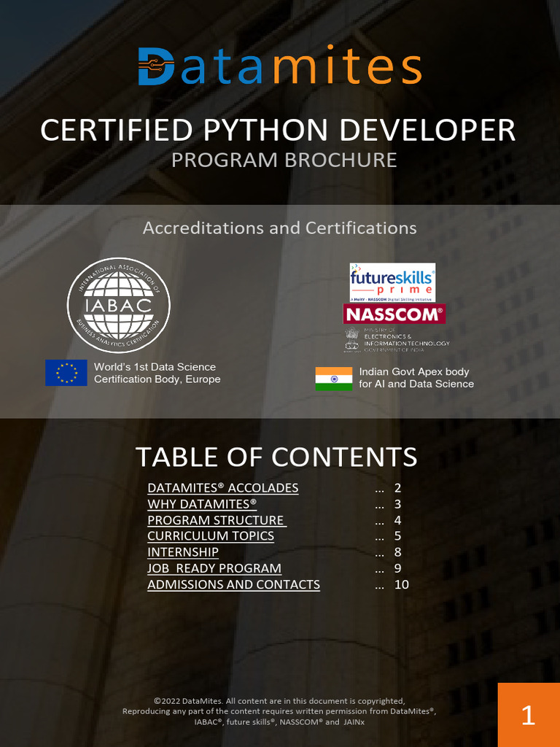This screenshot has width=560, height=747.
Task: Click page number 10 beside Admissions
Action: coord(402,584)
